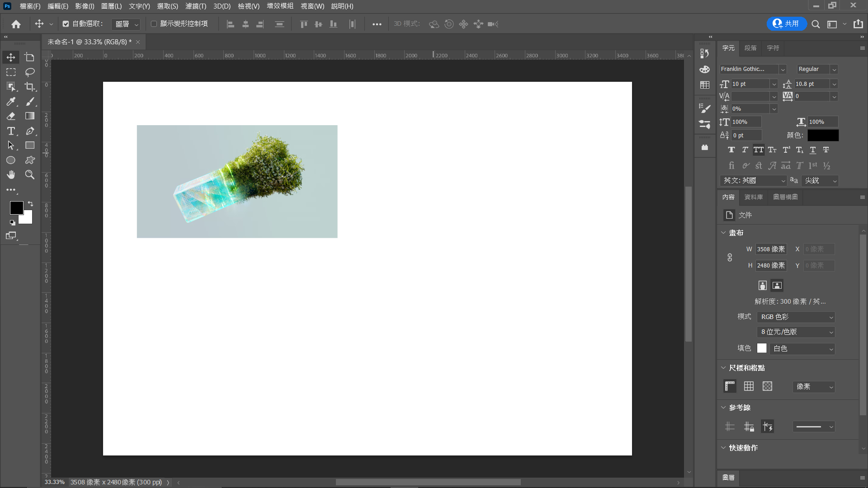Switch to the 圖層構圖 tab
The width and height of the screenshot is (868, 488).
pos(785,197)
